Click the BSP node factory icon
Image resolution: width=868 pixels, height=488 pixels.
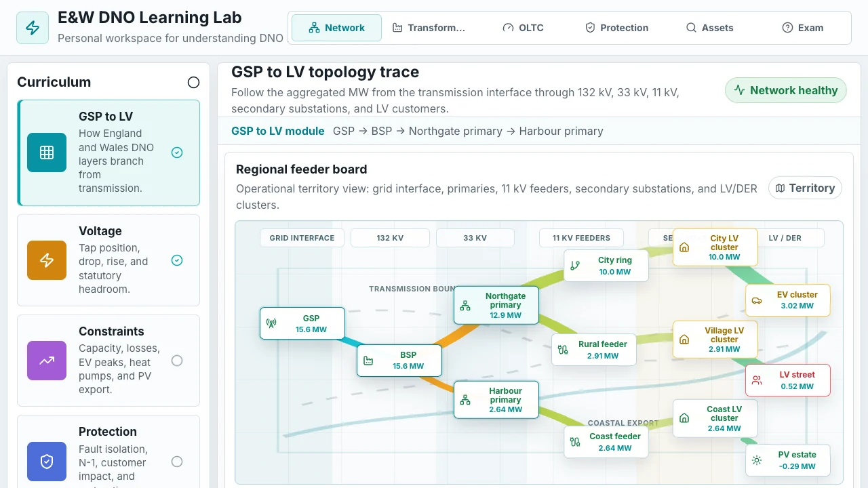click(368, 361)
